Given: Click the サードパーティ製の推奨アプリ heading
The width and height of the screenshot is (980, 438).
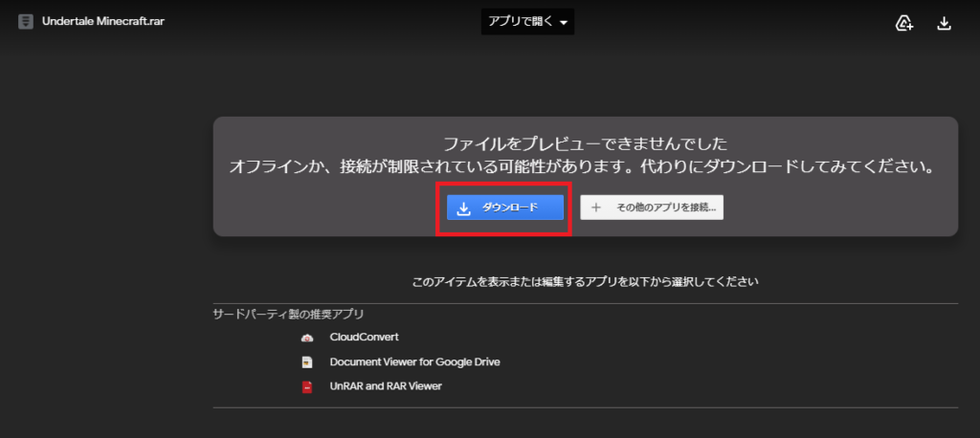Looking at the screenshot, I should (288, 314).
